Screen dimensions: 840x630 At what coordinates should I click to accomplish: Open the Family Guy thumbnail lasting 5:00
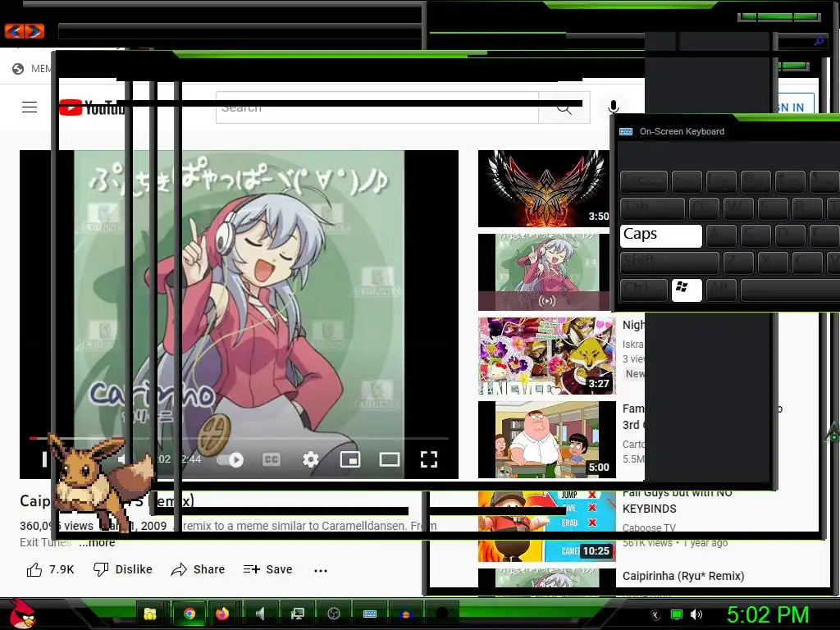click(x=547, y=440)
